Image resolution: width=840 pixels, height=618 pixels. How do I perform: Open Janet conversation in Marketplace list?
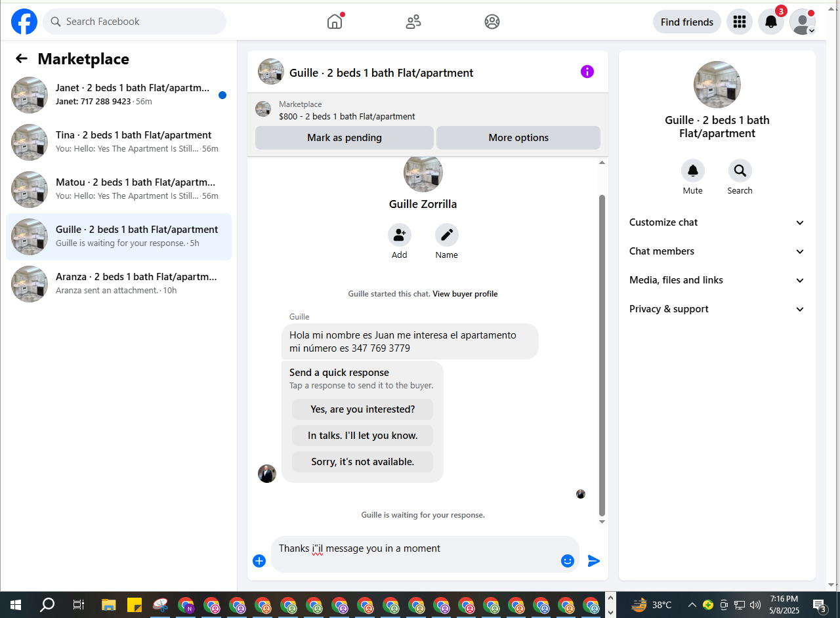pos(119,95)
